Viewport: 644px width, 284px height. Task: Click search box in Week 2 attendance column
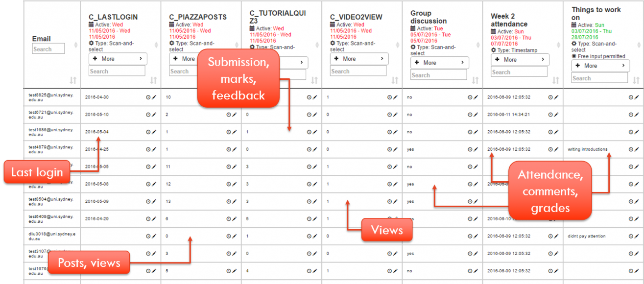click(519, 72)
